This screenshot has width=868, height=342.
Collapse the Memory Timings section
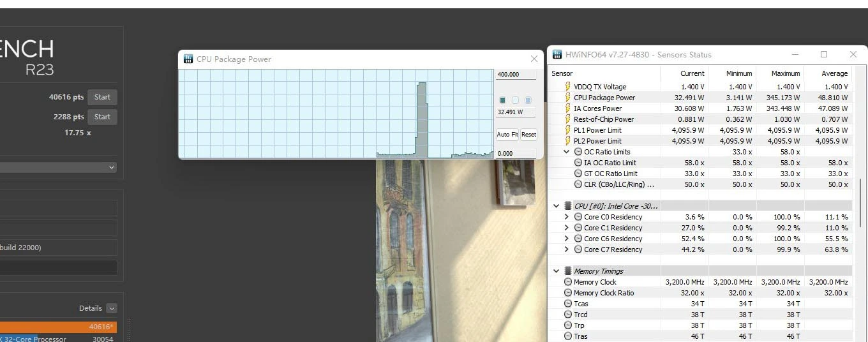[557, 271]
